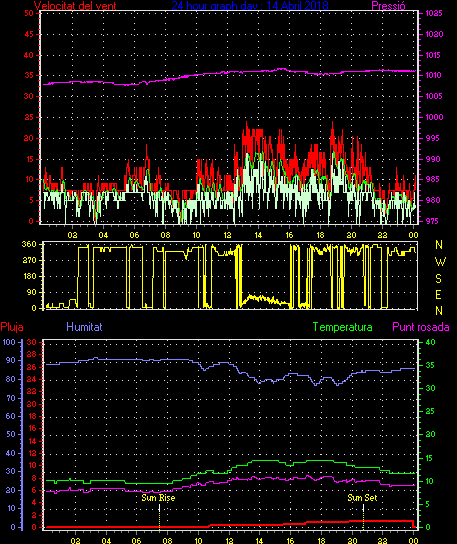Click the compass letter S beside direction graph
Viewport: 457px width, 544px height.
[439, 278]
